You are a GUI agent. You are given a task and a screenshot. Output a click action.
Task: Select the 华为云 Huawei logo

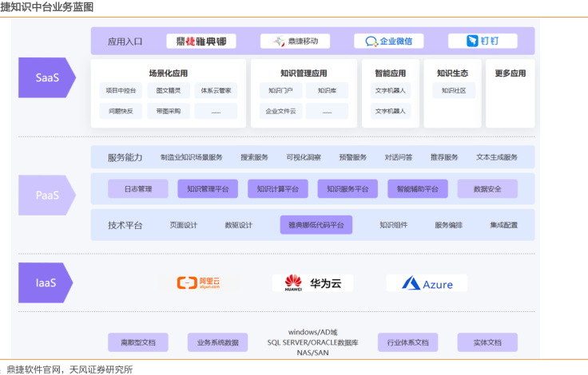[x=312, y=282]
